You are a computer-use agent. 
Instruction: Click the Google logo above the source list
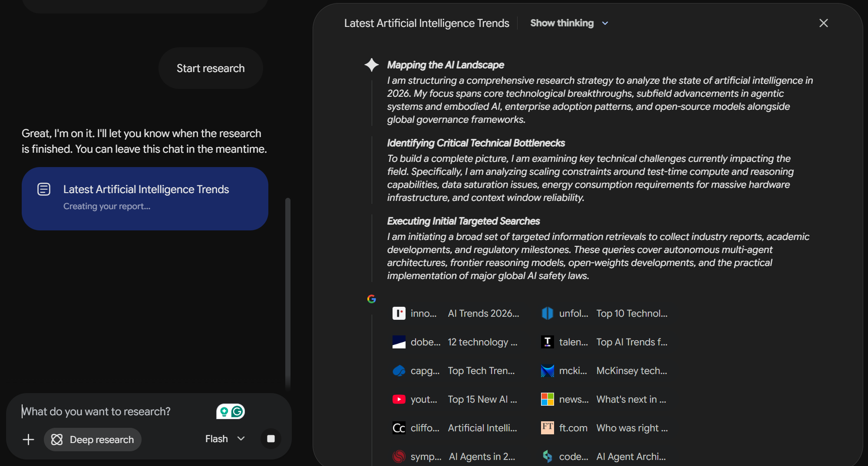(371, 299)
